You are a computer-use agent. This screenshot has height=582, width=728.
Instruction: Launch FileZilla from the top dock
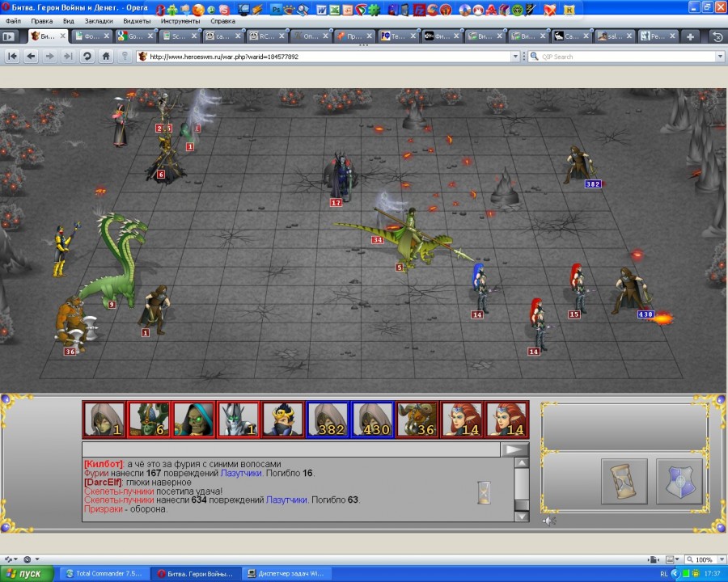[x=419, y=9]
